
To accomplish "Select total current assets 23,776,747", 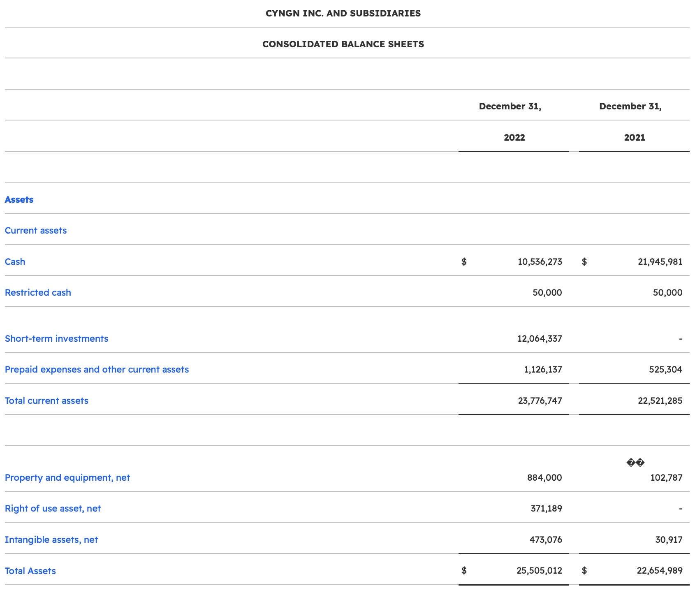I will click(x=540, y=401).
